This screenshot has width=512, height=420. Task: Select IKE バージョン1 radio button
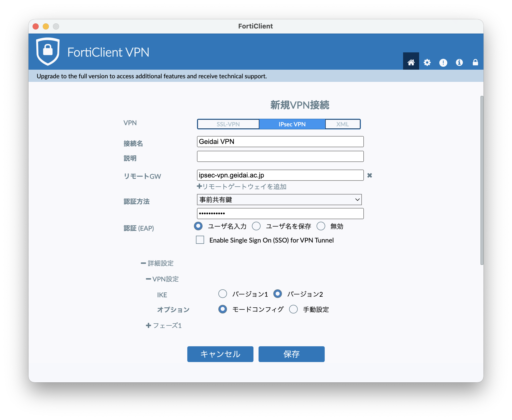click(x=223, y=294)
